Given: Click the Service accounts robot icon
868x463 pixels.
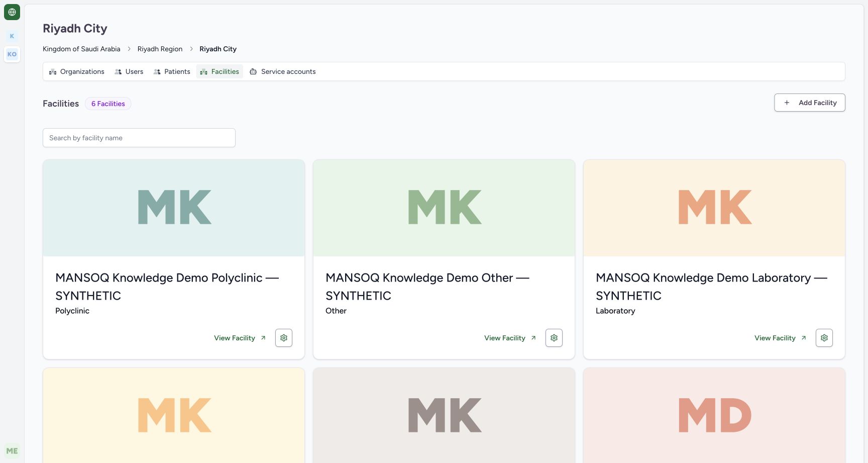Looking at the screenshot, I should point(253,72).
